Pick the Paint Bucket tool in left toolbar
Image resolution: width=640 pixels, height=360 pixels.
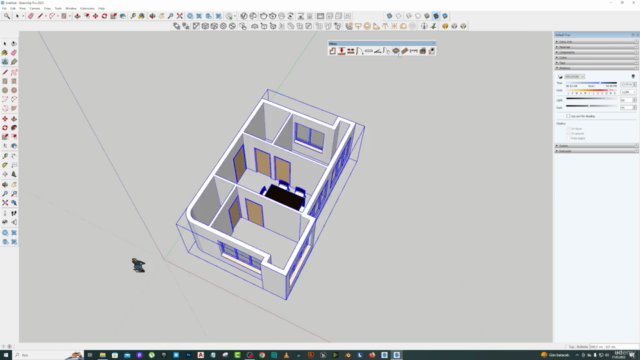click(x=5, y=53)
